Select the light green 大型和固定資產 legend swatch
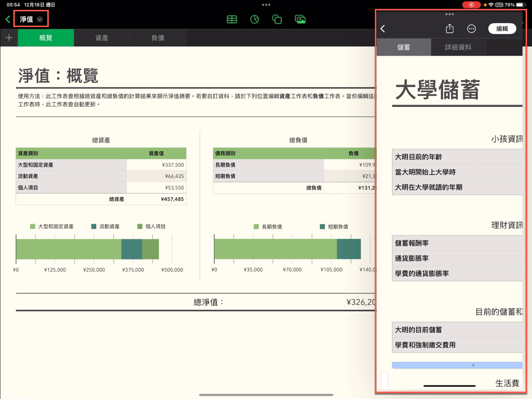This screenshot has height=399, width=532. pyautogui.click(x=33, y=226)
